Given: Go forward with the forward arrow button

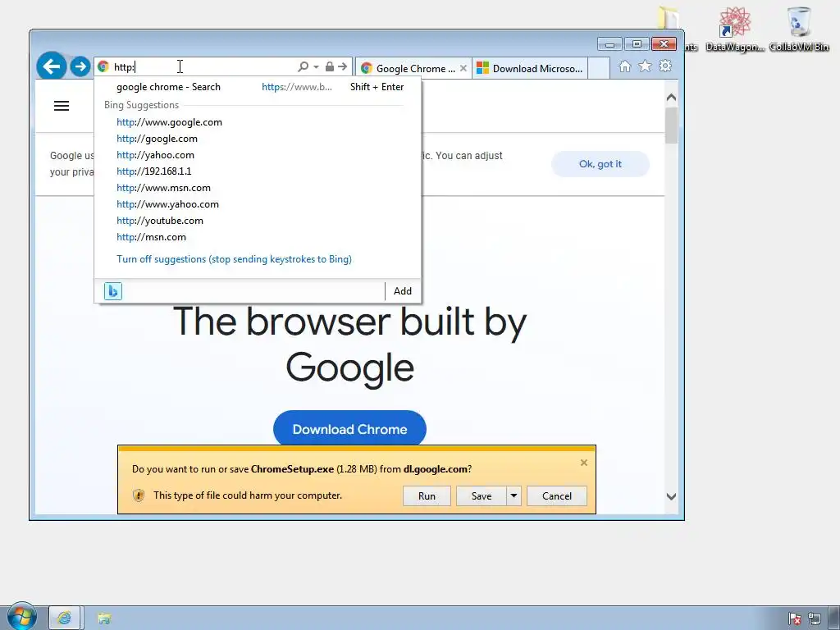Looking at the screenshot, I should tap(80, 66).
